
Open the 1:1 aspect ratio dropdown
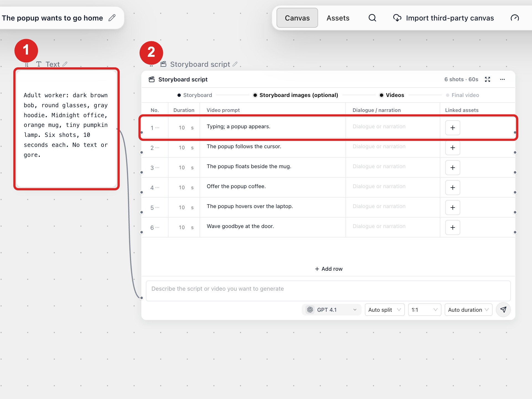[424, 310]
